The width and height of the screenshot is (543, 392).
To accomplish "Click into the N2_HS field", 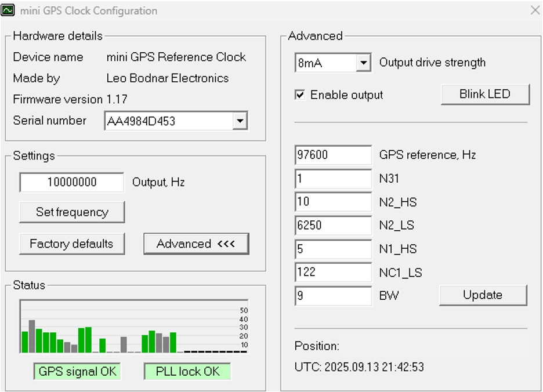I will [x=333, y=202].
